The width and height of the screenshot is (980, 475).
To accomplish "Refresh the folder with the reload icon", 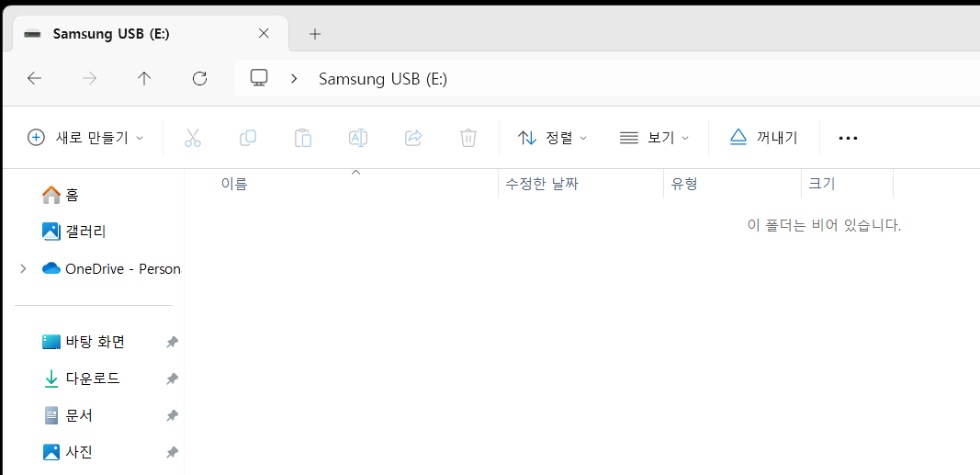I will click(x=199, y=78).
